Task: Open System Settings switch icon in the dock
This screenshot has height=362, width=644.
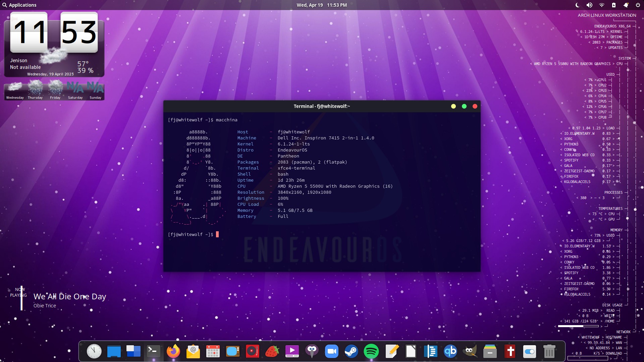Action: coord(529,351)
